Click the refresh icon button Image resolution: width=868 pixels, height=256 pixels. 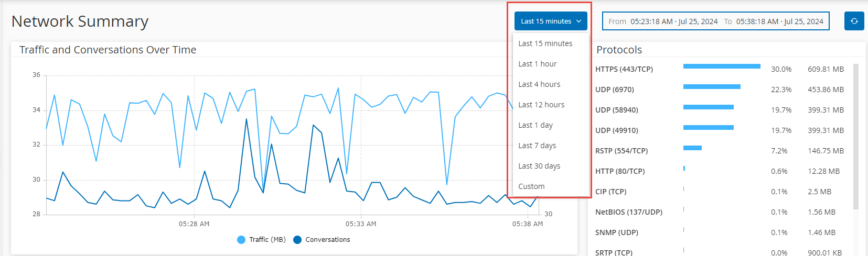pos(854,21)
